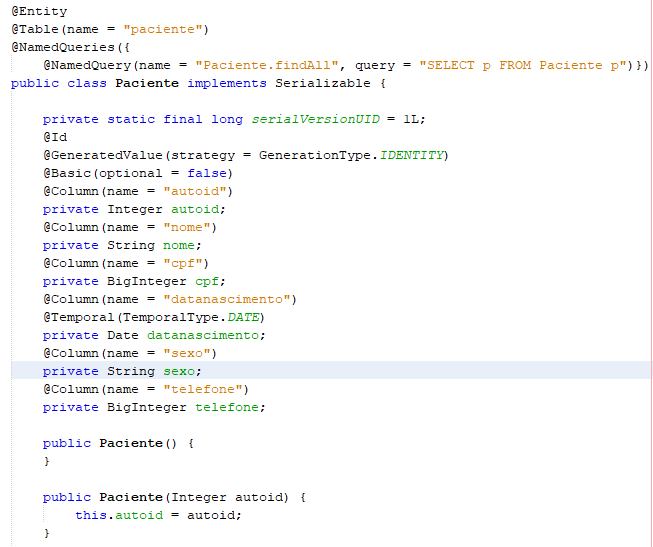The width and height of the screenshot is (653, 547).
Task: Click the false keyword in @Basic
Action: coord(207,173)
